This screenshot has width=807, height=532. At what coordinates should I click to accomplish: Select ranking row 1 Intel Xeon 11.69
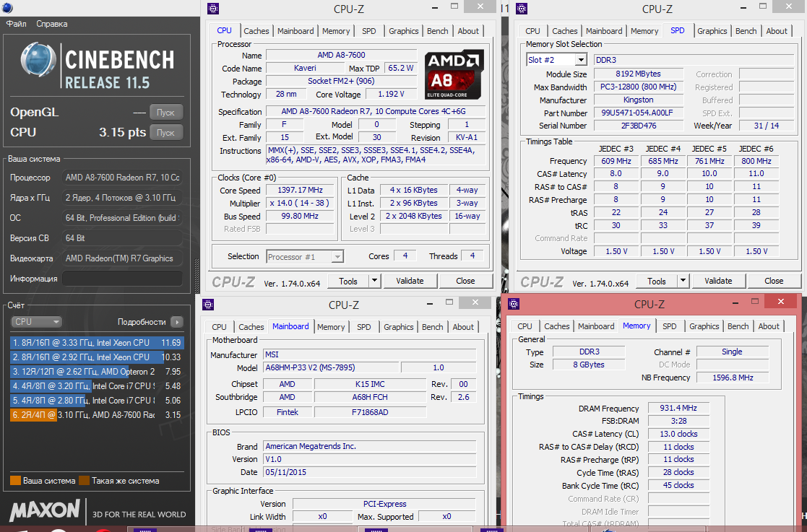pyautogui.click(x=97, y=343)
